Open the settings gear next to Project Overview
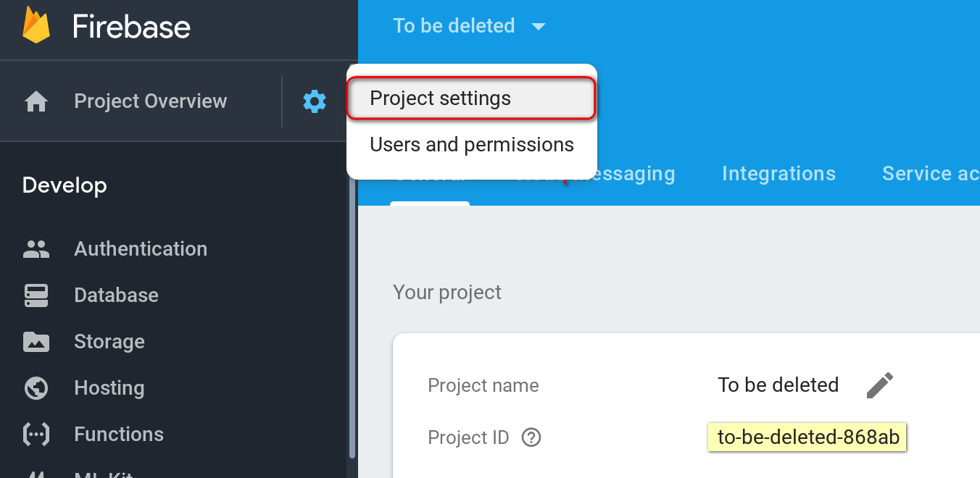Screen dimensions: 980x478 tap(314, 101)
